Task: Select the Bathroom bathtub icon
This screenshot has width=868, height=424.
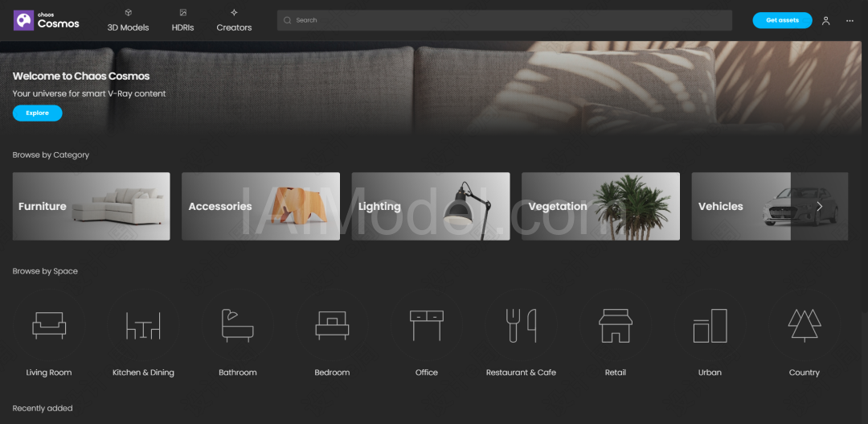Action: point(237,325)
